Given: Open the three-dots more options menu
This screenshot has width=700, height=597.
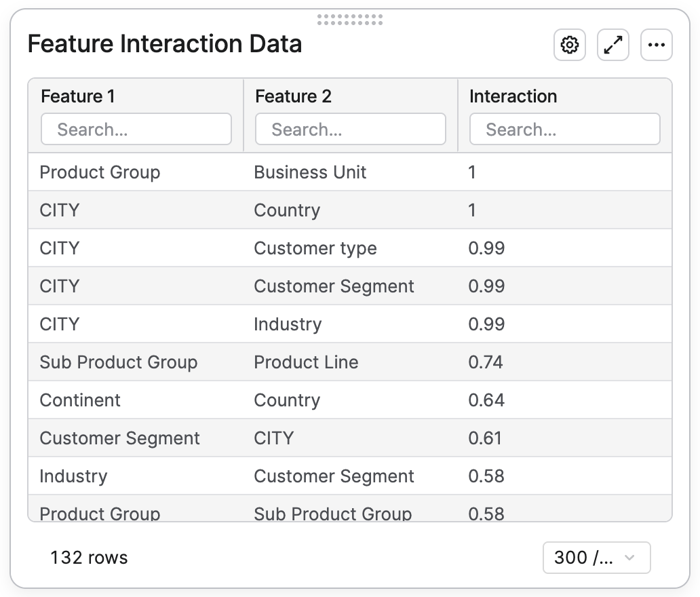Looking at the screenshot, I should click(657, 45).
